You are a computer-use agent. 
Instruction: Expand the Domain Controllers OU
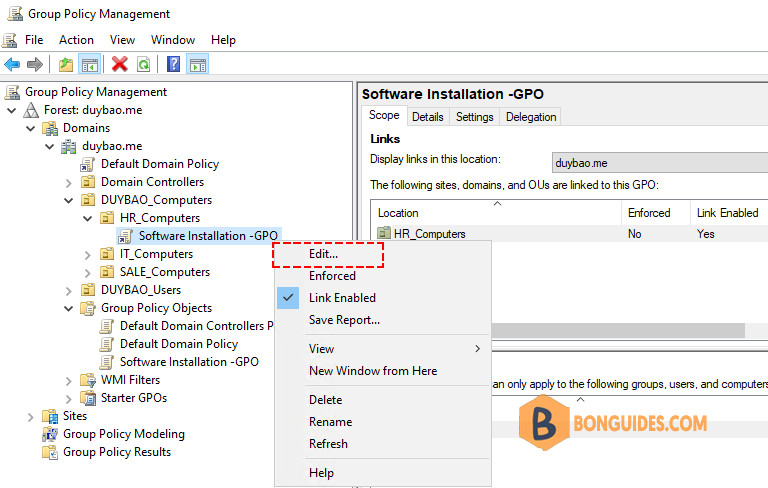(x=69, y=183)
